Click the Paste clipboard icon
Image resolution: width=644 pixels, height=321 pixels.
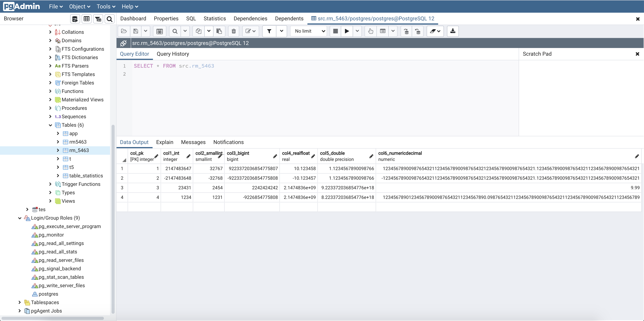tap(219, 31)
